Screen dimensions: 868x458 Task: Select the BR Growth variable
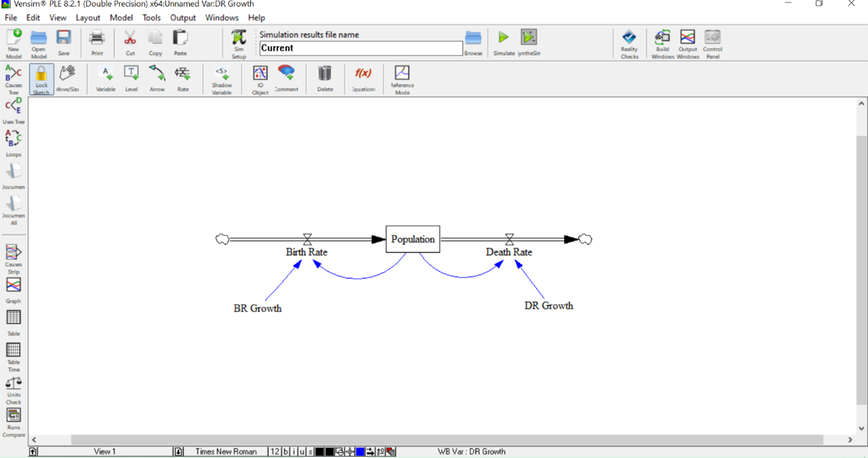[x=257, y=309]
